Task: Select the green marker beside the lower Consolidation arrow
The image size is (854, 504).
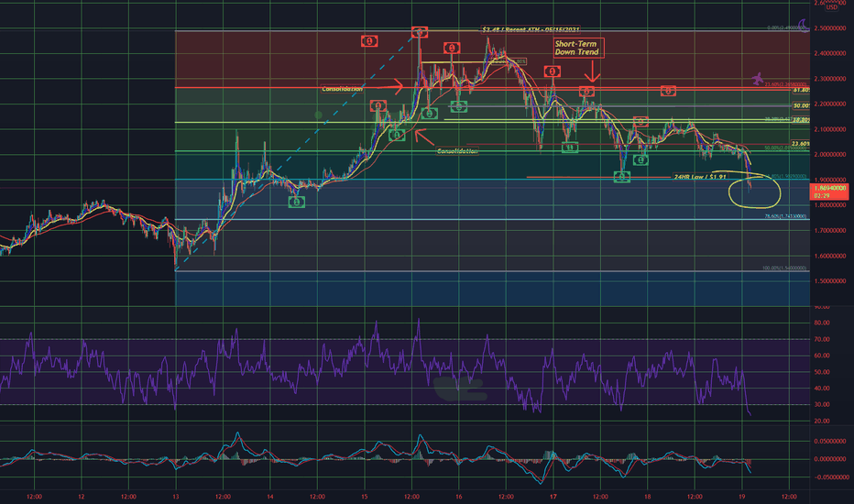Action: [397, 135]
